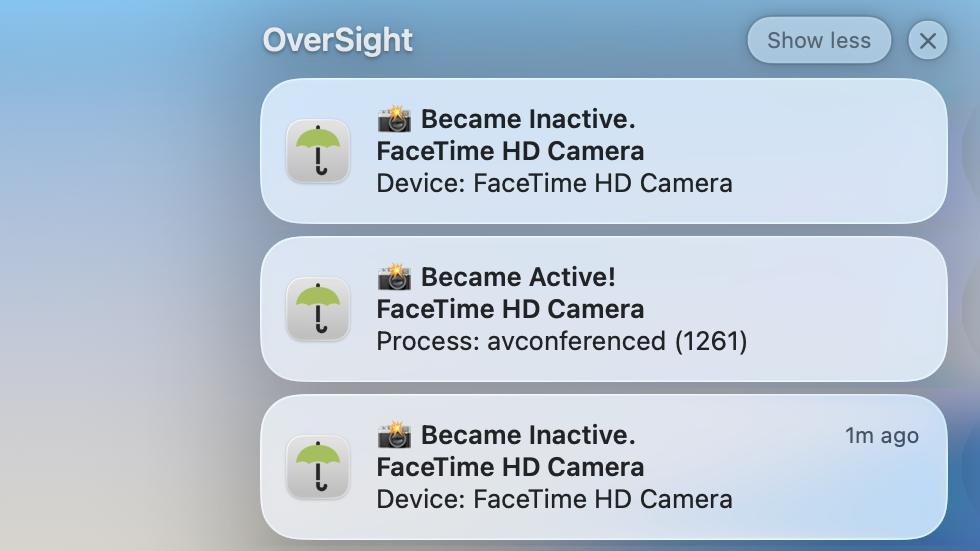The width and height of the screenshot is (980, 551).
Task: Click the Process: avconferenced (1261) text
Action: (x=561, y=341)
